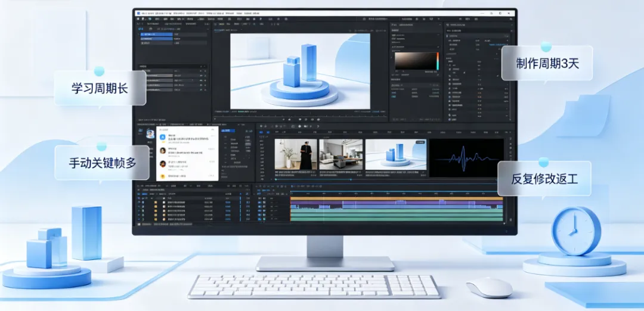Click the timeline ruler above the tracks
The image size is (644, 311).
(397, 192)
